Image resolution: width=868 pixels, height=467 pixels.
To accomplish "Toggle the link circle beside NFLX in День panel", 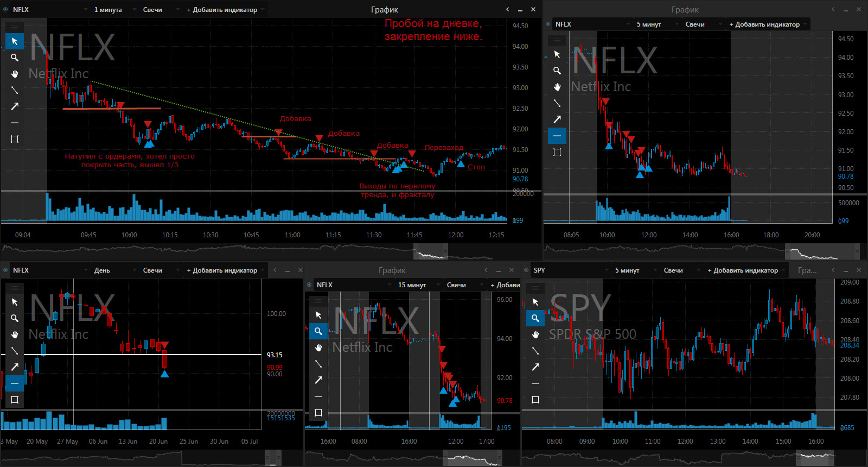I will pyautogui.click(x=5, y=270).
